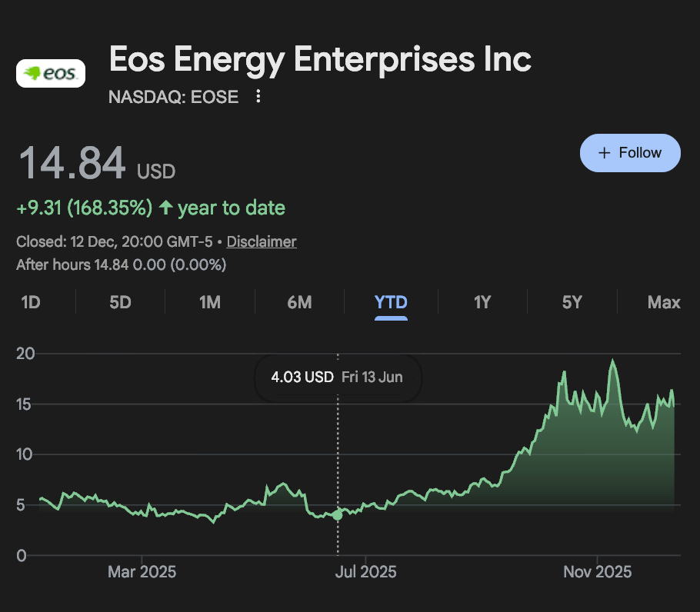Click the chart data point at 13 Jun
700x612 pixels.
click(338, 514)
